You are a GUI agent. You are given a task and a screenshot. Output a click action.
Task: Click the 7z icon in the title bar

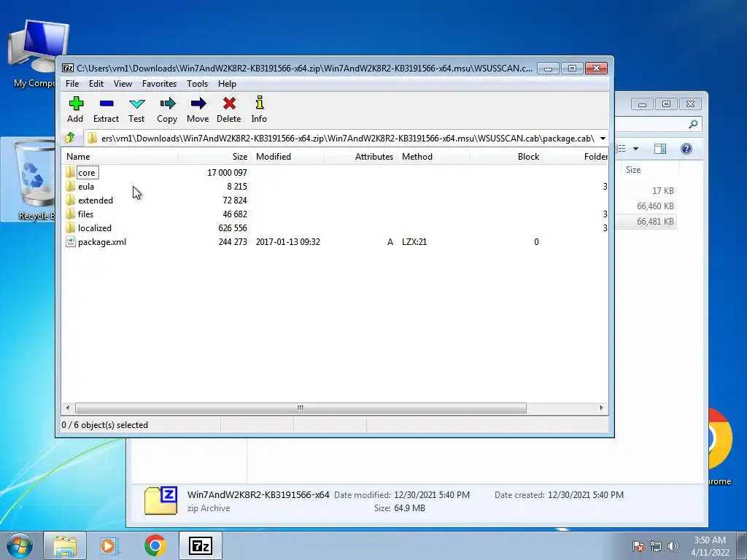[x=68, y=68]
